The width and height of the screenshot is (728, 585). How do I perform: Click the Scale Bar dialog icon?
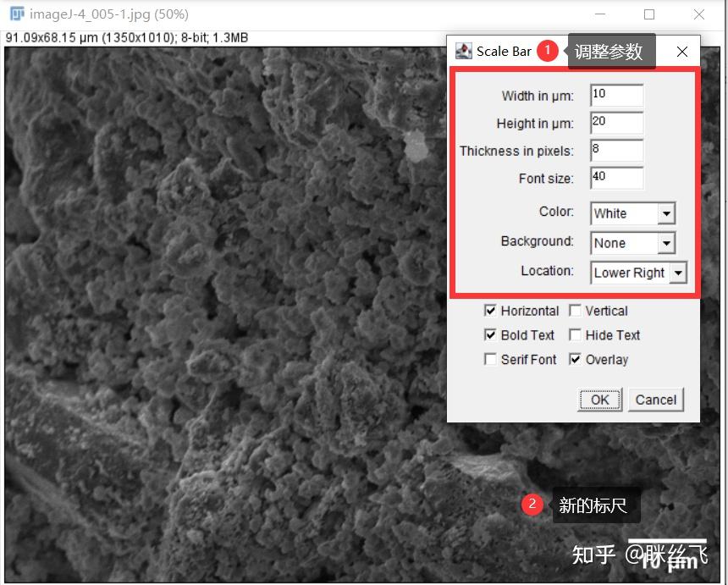pyautogui.click(x=463, y=51)
